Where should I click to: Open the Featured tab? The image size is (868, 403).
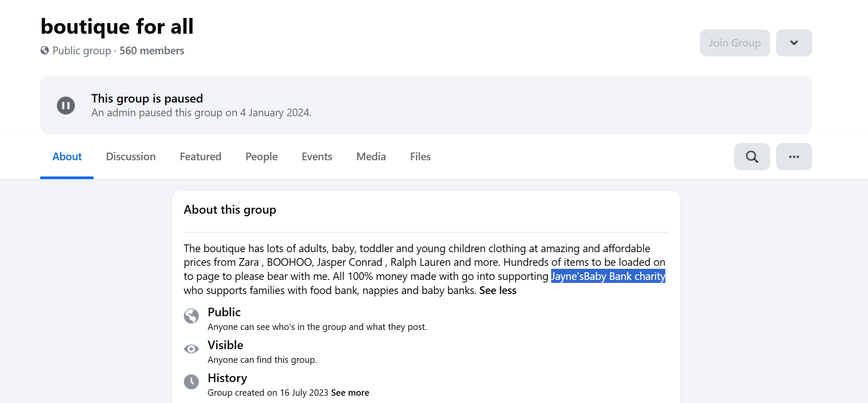200,157
